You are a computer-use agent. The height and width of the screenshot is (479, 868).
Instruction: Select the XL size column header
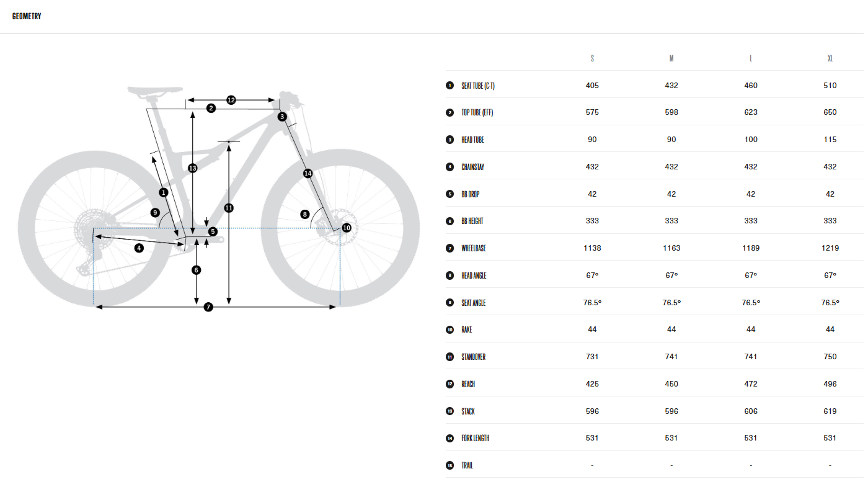(x=830, y=58)
